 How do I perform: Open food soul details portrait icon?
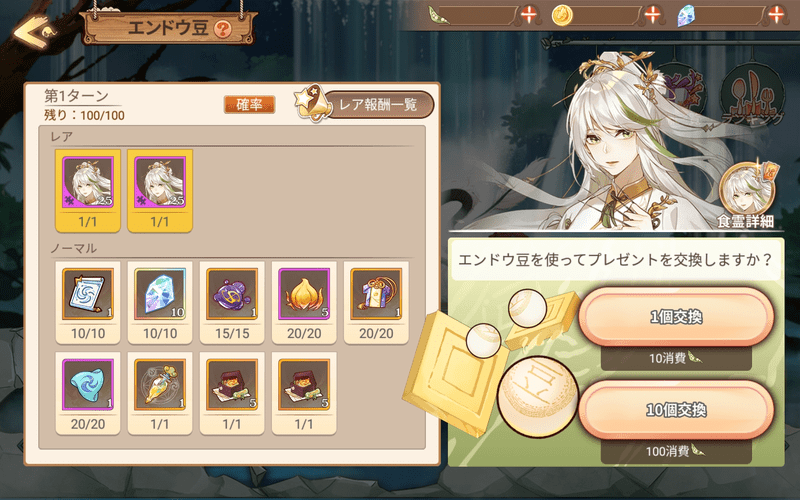tap(746, 194)
